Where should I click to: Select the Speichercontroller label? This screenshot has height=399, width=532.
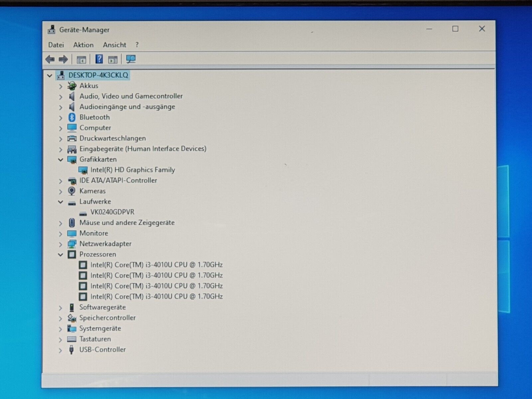(x=107, y=318)
